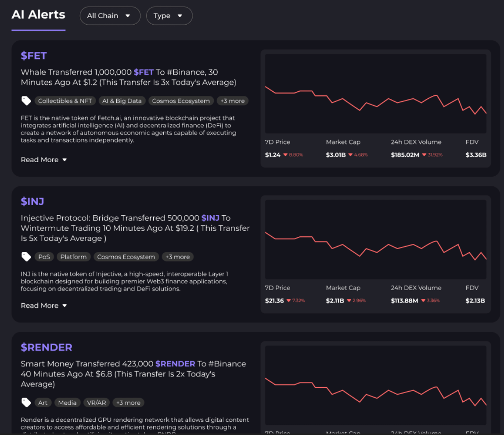Click the tag icon in the $RENDER card
Viewport: 504px width, 435px height.
click(x=26, y=403)
